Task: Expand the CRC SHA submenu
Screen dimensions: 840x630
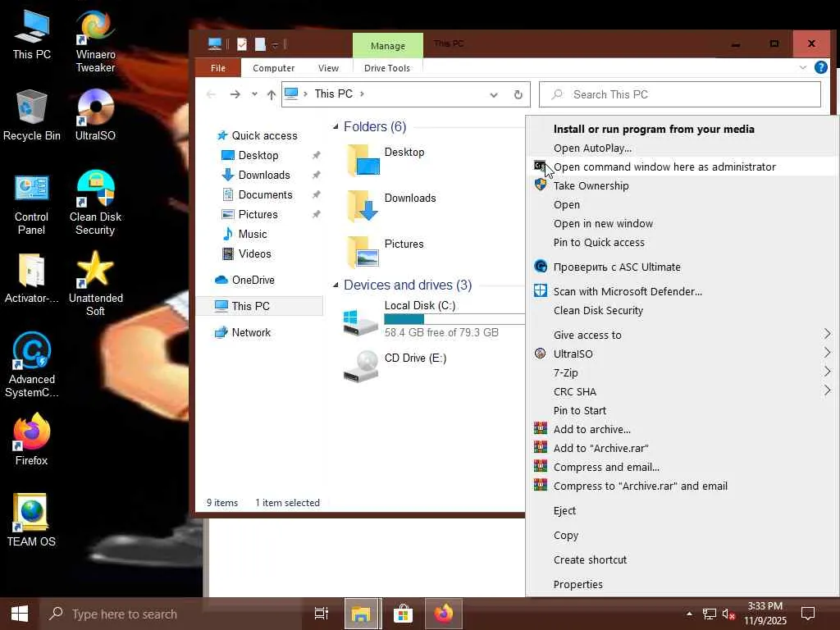Action: point(827,390)
